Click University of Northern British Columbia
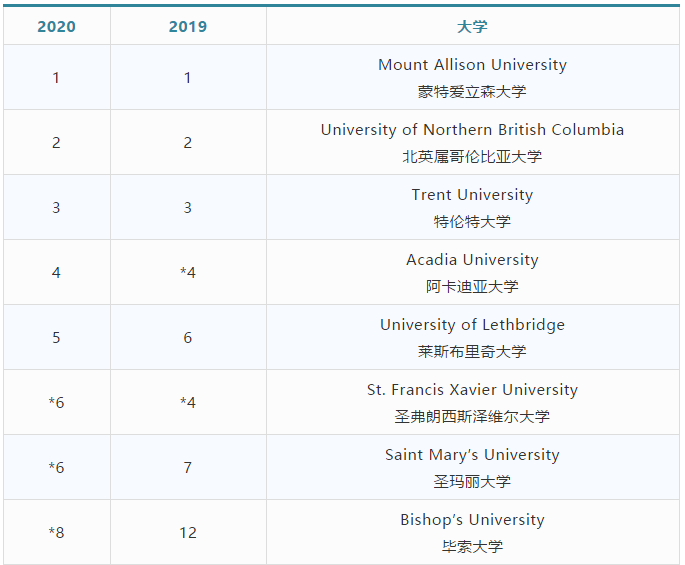The image size is (685, 565). click(x=472, y=130)
